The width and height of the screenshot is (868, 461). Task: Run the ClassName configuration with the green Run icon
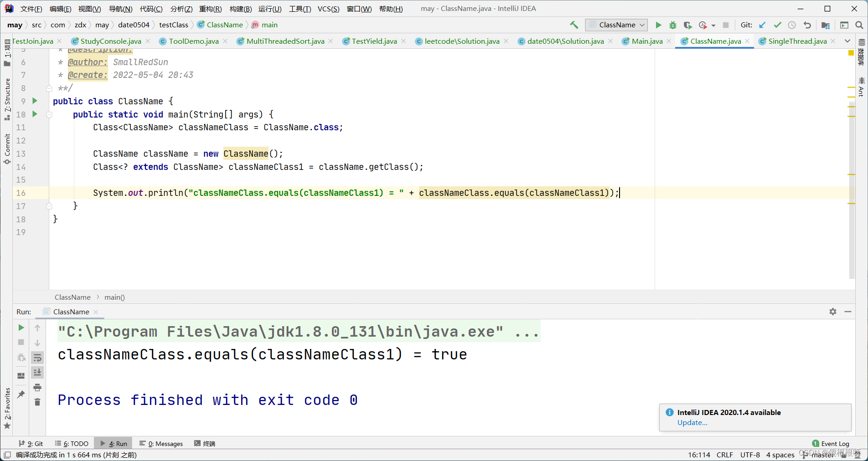[658, 25]
